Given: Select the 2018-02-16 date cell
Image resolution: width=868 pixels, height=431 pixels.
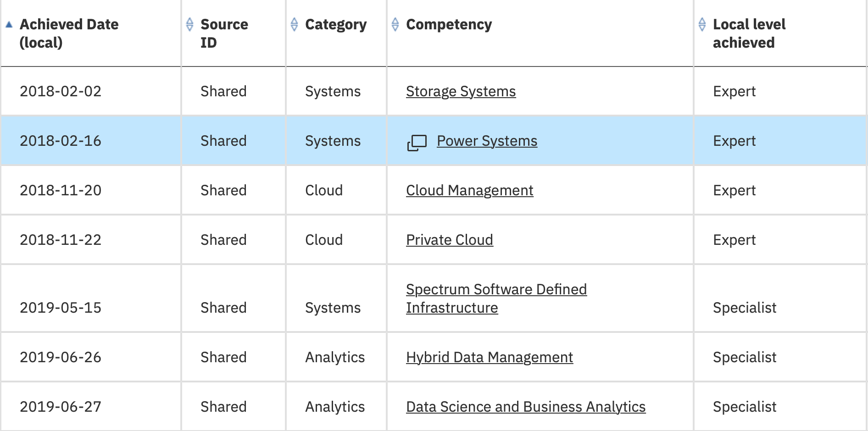Looking at the screenshot, I should click(x=61, y=141).
